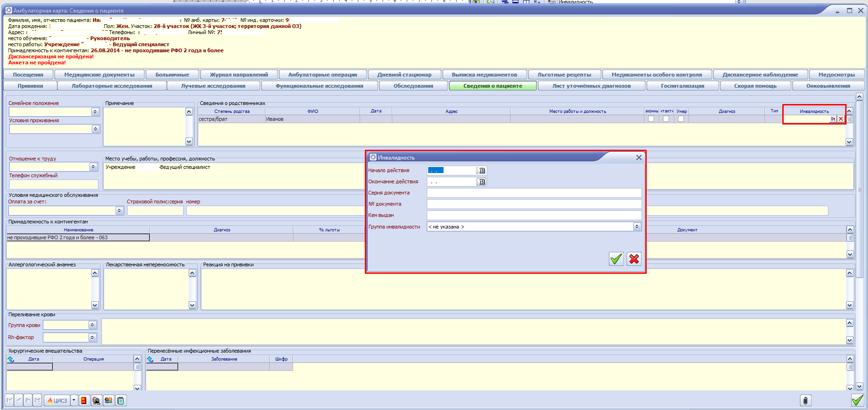
Task: Click the ЦИСЗ toolbar button
Action: pos(57,400)
